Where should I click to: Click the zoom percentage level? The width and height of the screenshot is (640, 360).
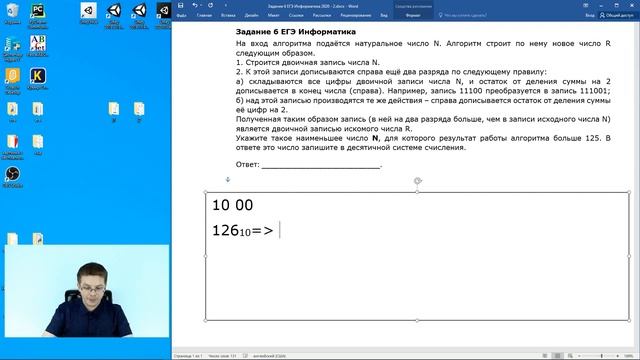point(629,356)
